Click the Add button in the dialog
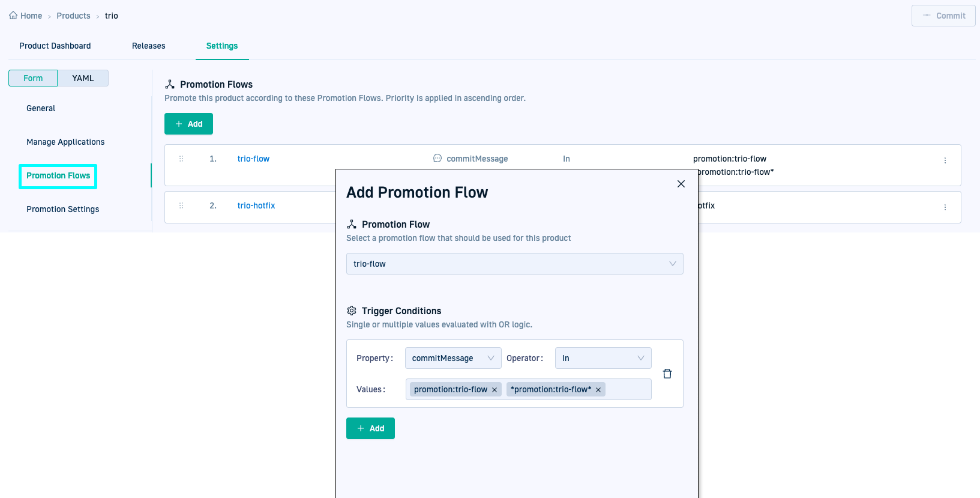The image size is (980, 498). coord(370,428)
